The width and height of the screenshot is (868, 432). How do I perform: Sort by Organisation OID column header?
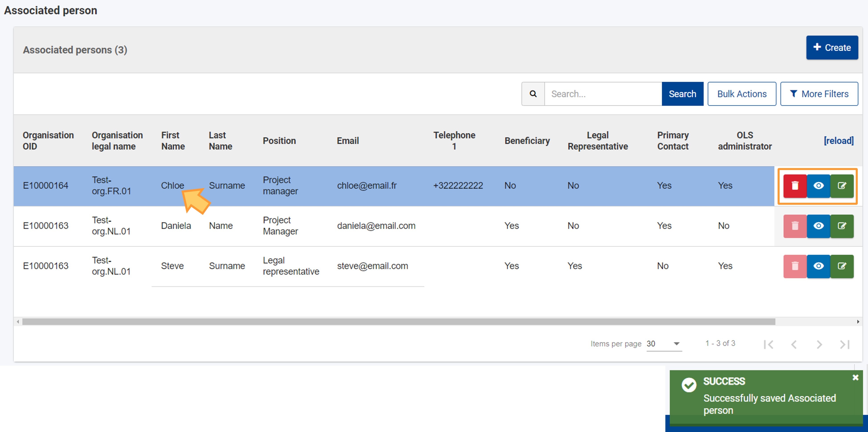coord(48,141)
